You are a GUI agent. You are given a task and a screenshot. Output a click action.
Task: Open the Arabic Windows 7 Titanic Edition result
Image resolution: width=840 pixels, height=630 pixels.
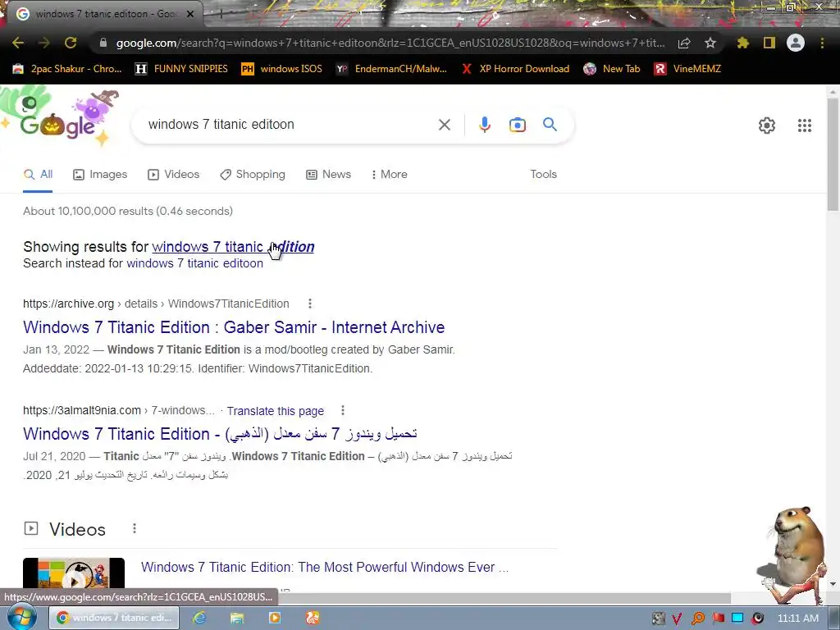[x=220, y=433]
